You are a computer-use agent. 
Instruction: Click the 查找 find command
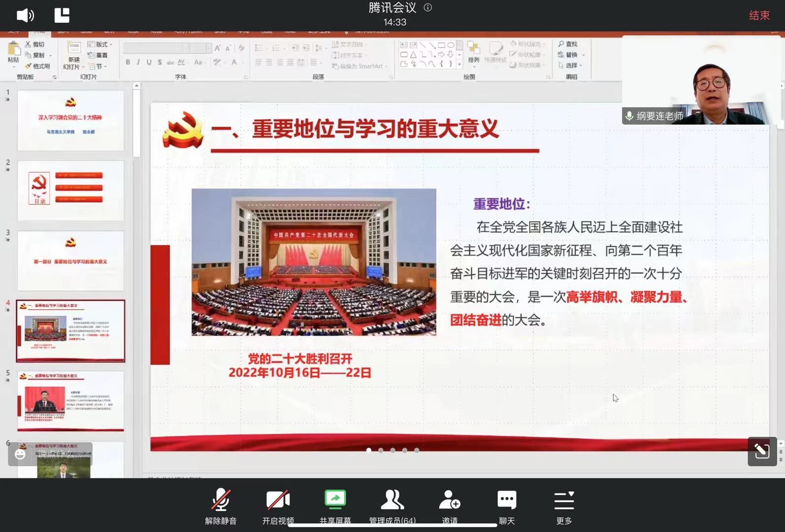click(x=568, y=44)
